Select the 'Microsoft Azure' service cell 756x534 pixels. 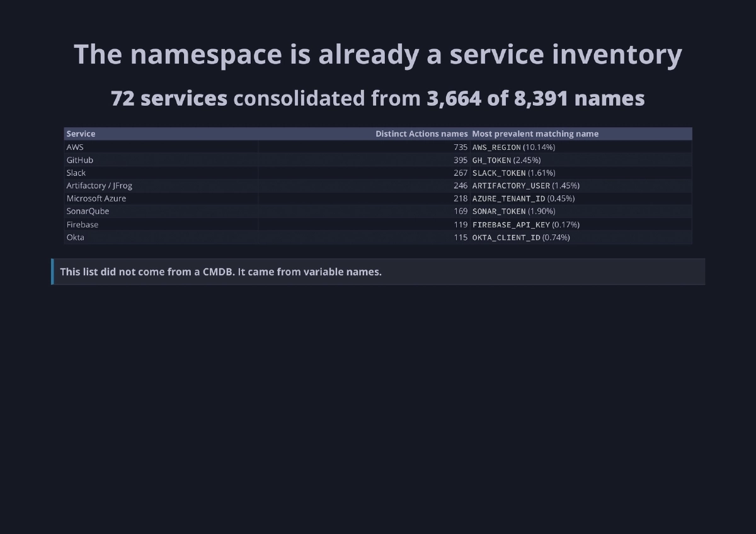[x=161, y=198]
